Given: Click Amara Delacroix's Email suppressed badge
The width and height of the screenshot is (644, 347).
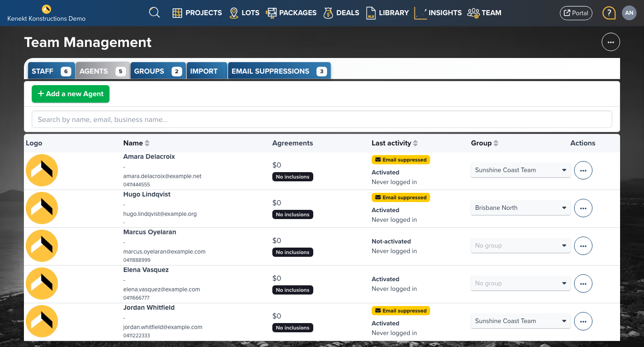Looking at the screenshot, I should click(401, 160).
